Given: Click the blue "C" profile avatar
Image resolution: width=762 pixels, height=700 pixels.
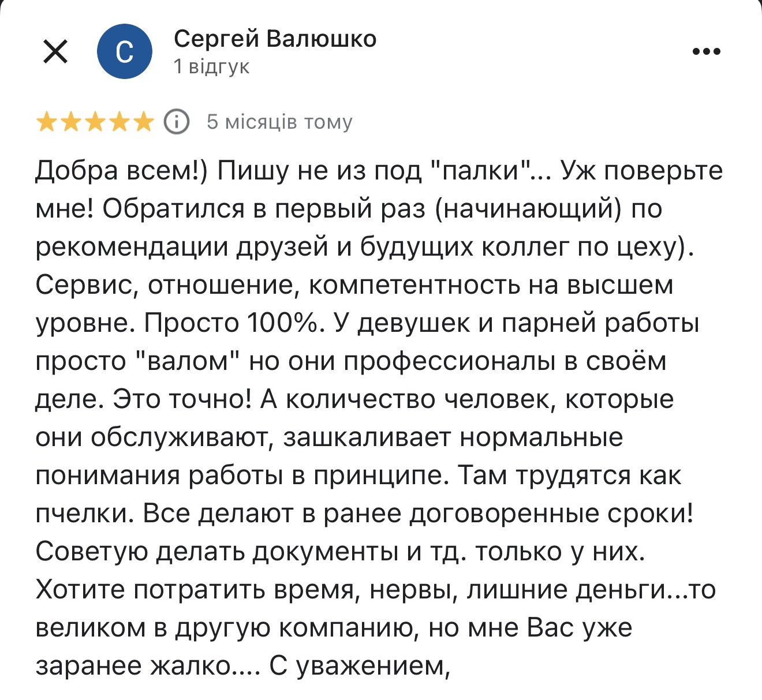Looking at the screenshot, I should [125, 52].
